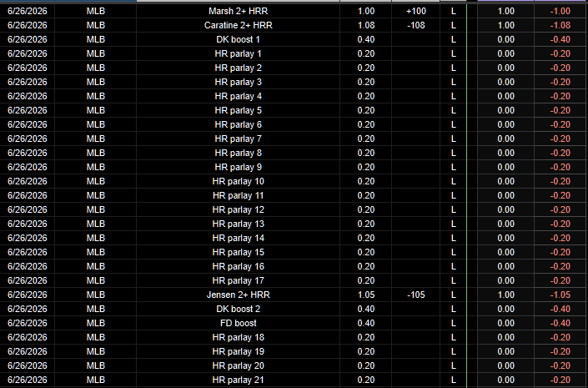Image resolution: width=588 pixels, height=388 pixels.
Task: Select the 'HR parlay 2' cell
Action: coord(239,68)
